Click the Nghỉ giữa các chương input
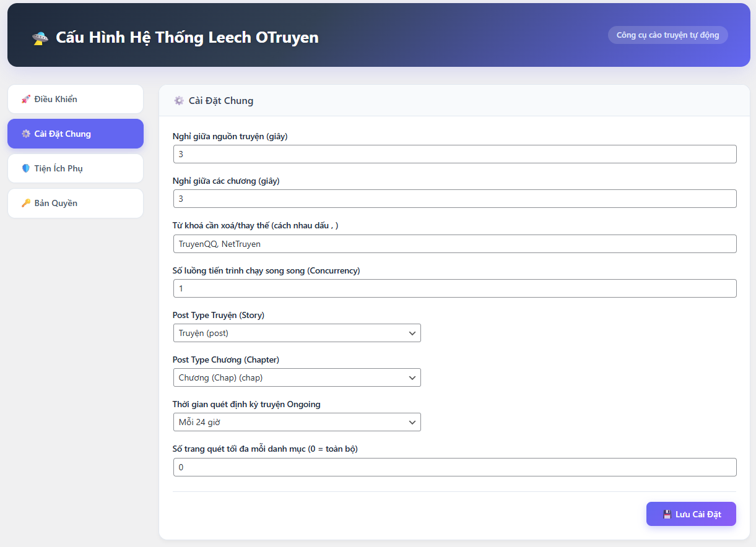 [x=454, y=199]
